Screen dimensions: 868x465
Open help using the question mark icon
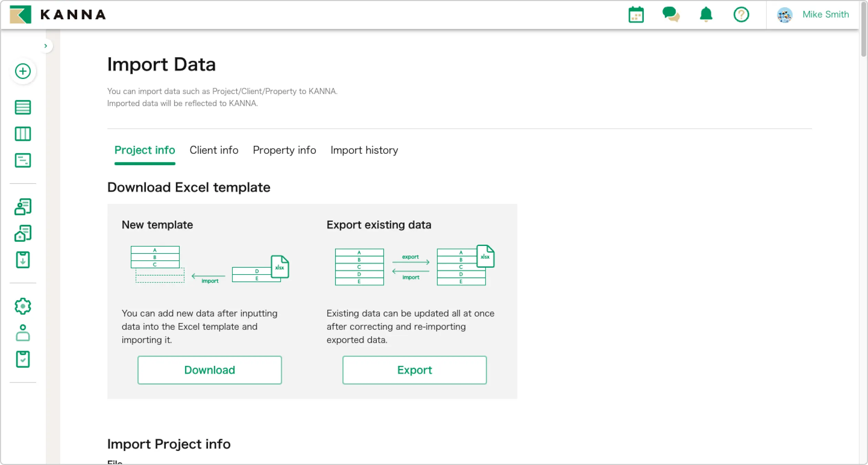click(741, 14)
